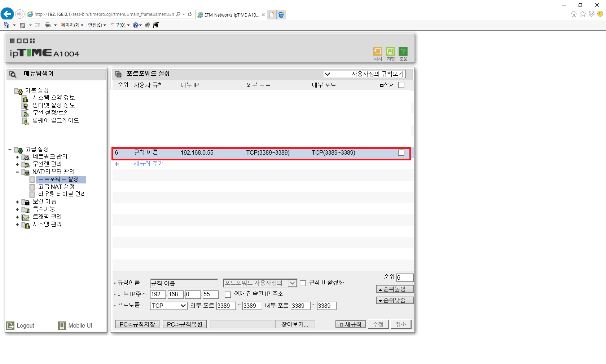This screenshot has width=606, height=364.
Task: Collapse the 고급 설정 tree node
Action: tap(10, 150)
